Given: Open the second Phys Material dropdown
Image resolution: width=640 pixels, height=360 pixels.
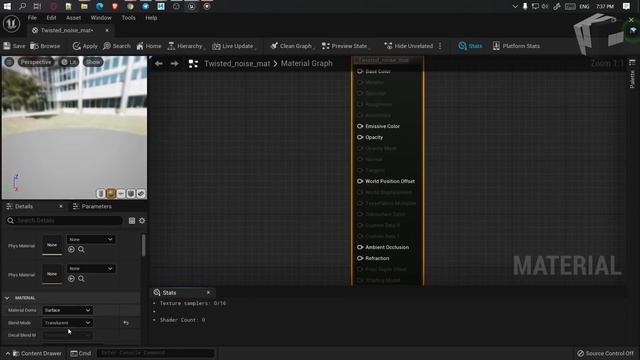Looking at the screenshot, I should [x=90, y=269].
